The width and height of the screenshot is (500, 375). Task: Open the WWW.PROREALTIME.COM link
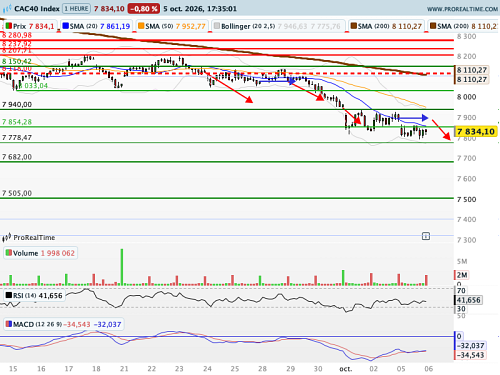[462, 9]
